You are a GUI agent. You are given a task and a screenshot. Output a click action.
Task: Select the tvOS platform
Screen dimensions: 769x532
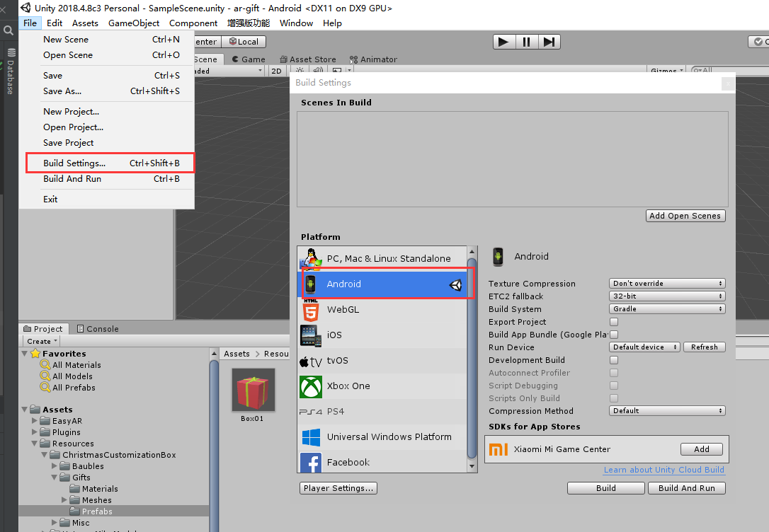tap(382, 361)
